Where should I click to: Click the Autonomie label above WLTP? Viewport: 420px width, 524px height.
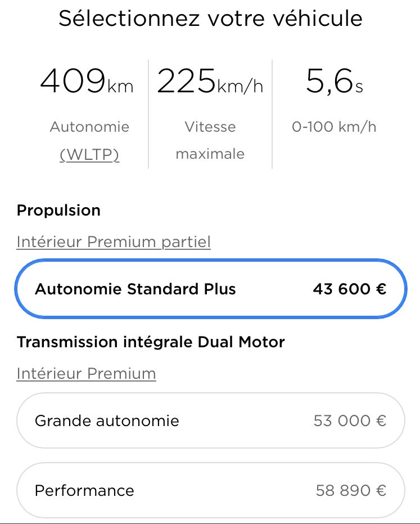[x=89, y=127]
